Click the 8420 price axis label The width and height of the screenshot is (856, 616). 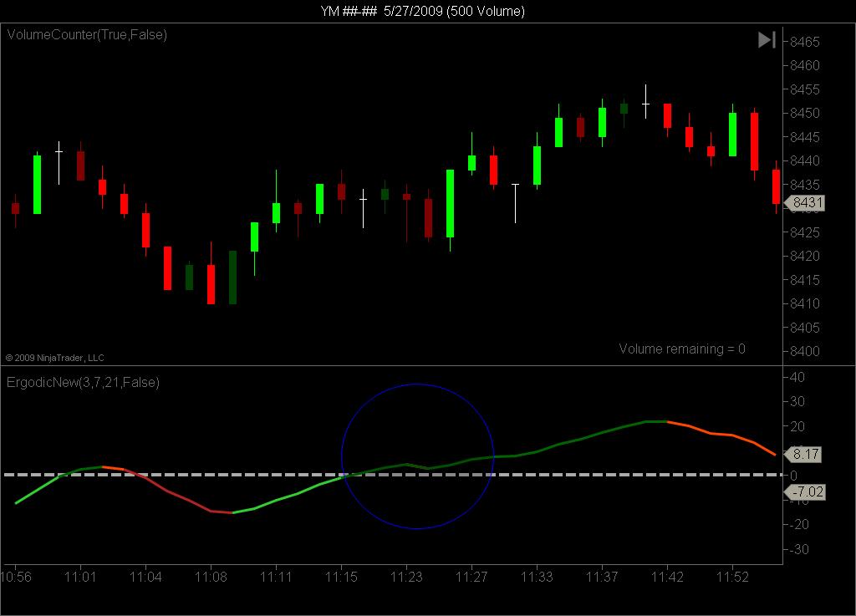pyautogui.click(x=805, y=256)
